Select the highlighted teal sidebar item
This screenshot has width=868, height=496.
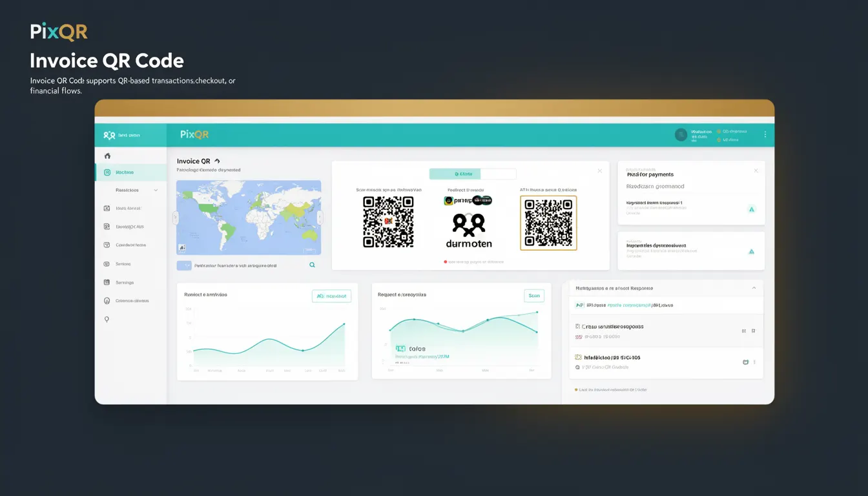pyautogui.click(x=131, y=172)
